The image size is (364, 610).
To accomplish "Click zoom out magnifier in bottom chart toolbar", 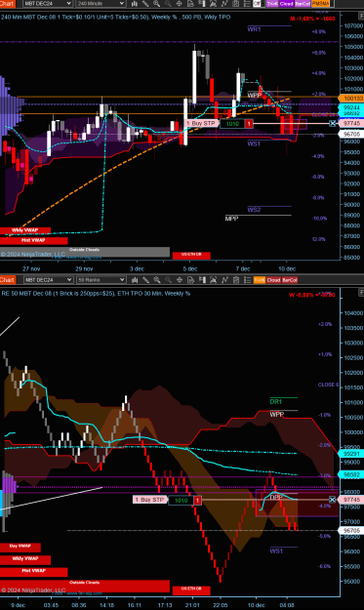I will [168, 280].
